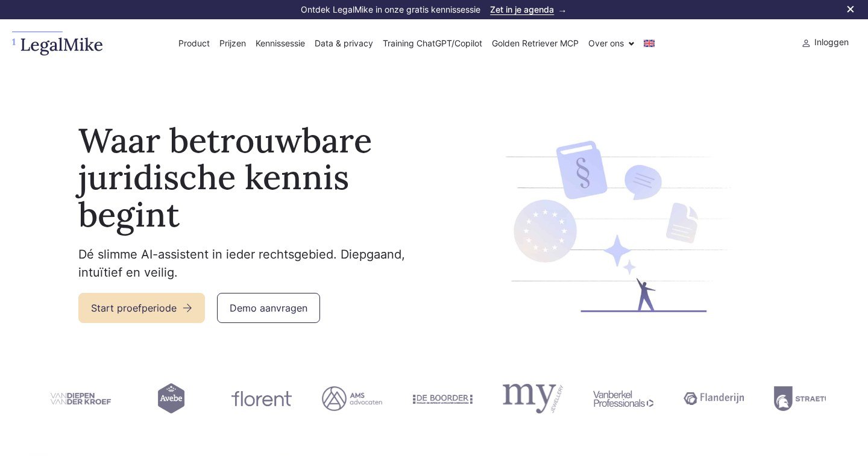Click the Flanderijn logo
The image size is (868, 458).
pyautogui.click(x=714, y=398)
